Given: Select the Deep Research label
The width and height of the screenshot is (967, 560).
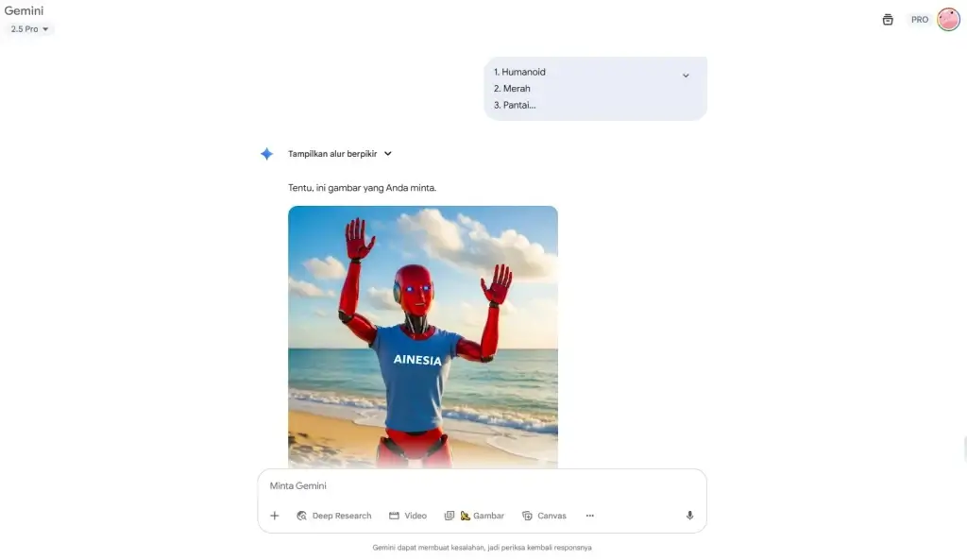Looking at the screenshot, I should (x=342, y=516).
